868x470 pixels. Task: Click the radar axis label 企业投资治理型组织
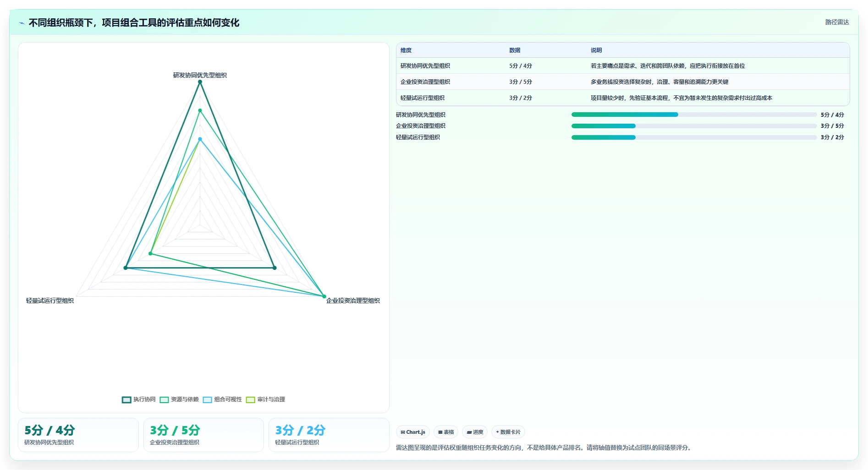tap(353, 301)
